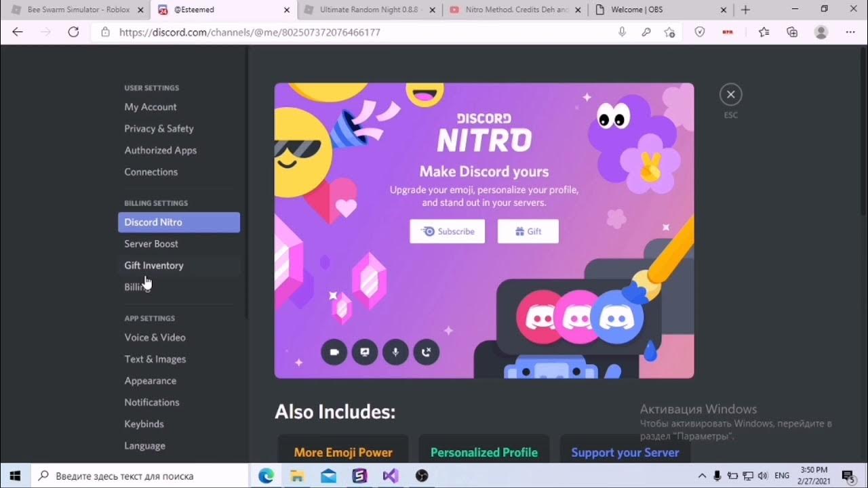The width and height of the screenshot is (868, 488).
Task: Open the Favorites list icon
Action: coord(764,32)
